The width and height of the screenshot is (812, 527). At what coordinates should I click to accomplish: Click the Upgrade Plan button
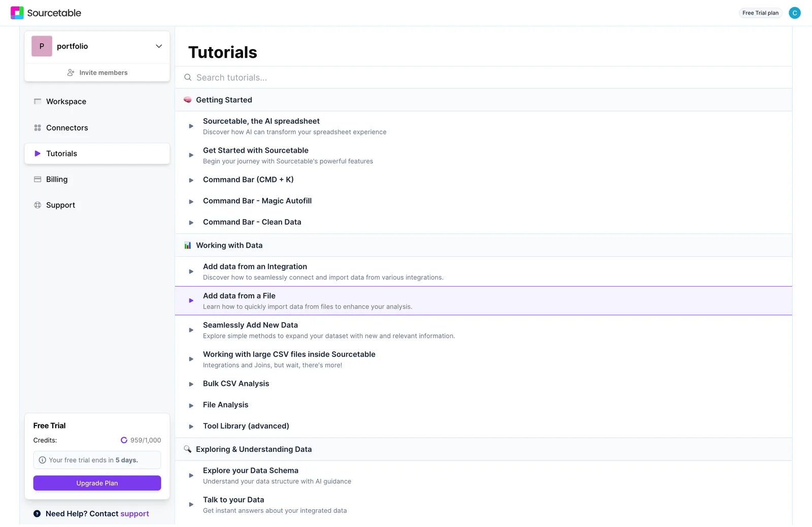(x=97, y=483)
